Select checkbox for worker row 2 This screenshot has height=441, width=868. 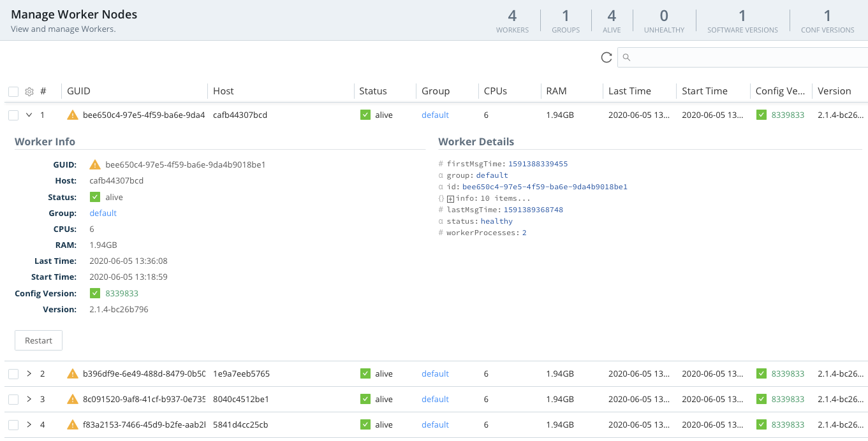click(x=13, y=374)
